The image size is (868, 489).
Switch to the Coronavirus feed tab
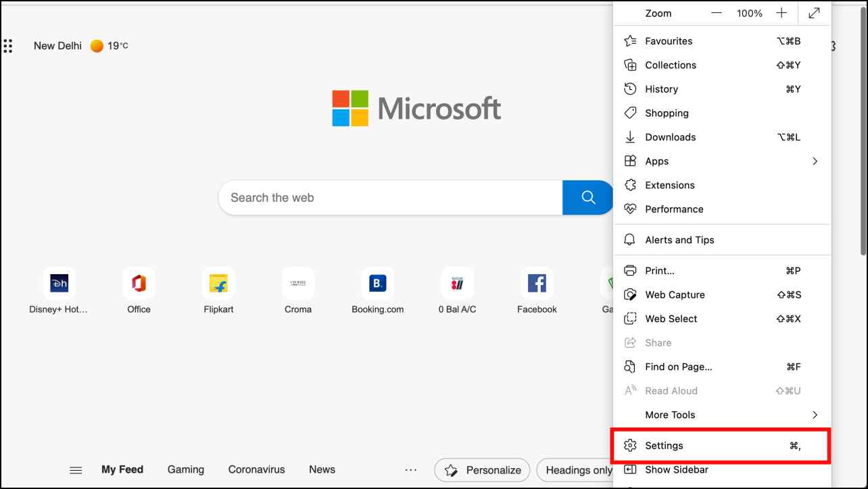pyautogui.click(x=257, y=469)
